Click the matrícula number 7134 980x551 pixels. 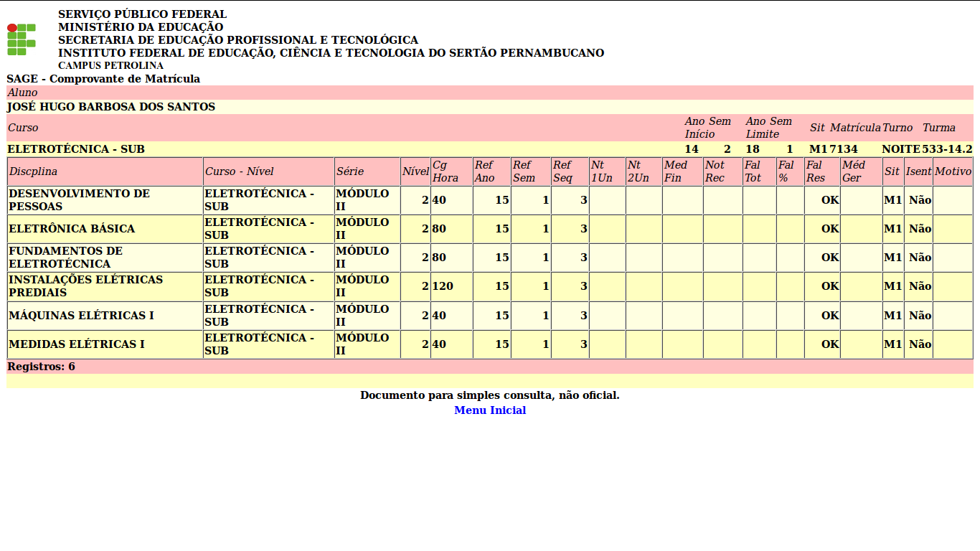point(844,149)
